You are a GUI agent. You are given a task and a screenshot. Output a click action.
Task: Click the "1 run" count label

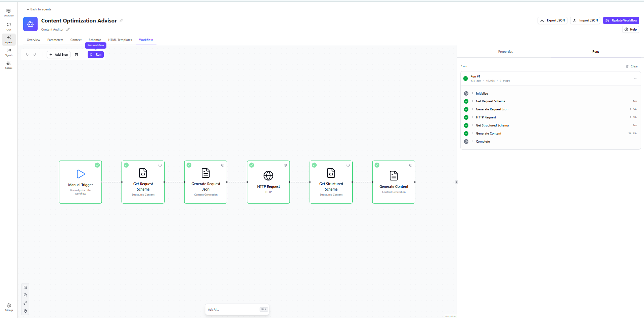coord(464,66)
